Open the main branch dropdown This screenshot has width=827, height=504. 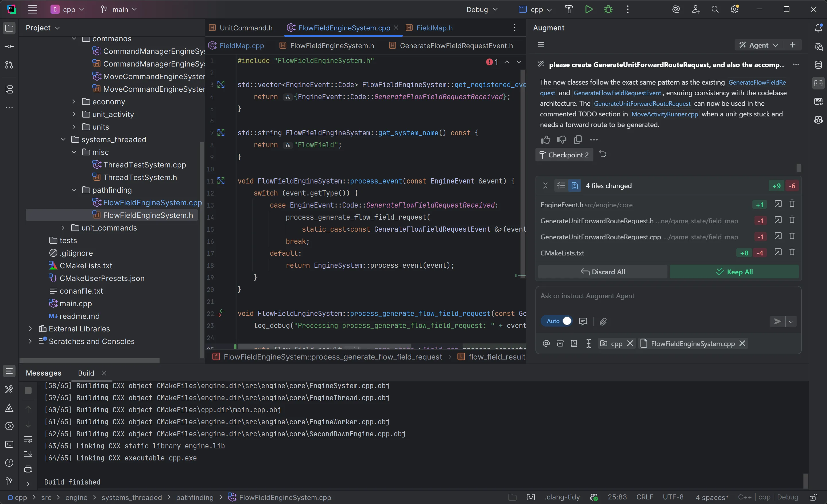[x=119, y=9]
